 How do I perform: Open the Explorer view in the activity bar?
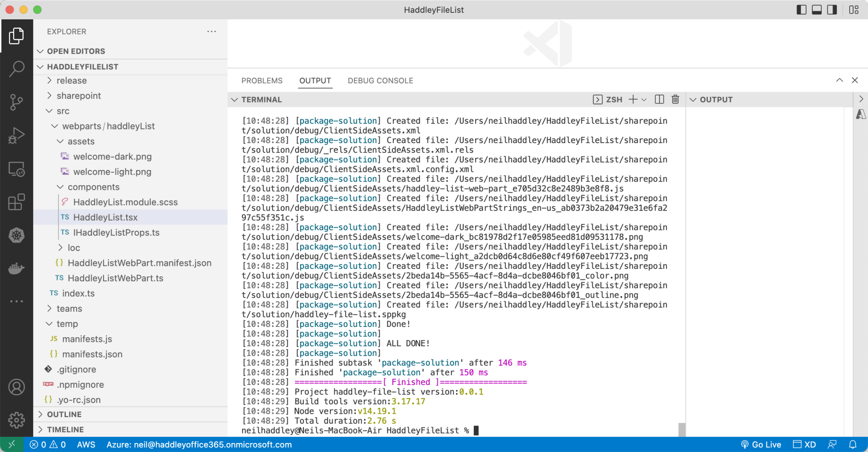click(17, 36)
